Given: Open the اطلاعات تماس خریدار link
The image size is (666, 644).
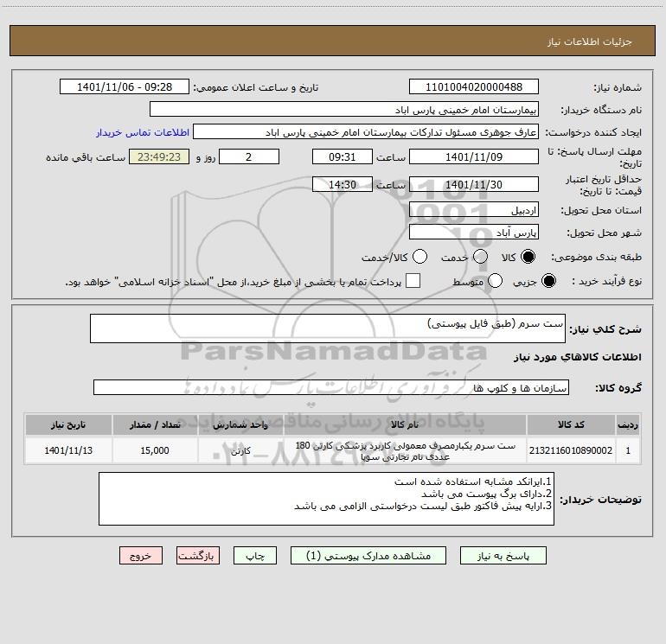Looking at the screenshot, I should [x=143, y=132].
